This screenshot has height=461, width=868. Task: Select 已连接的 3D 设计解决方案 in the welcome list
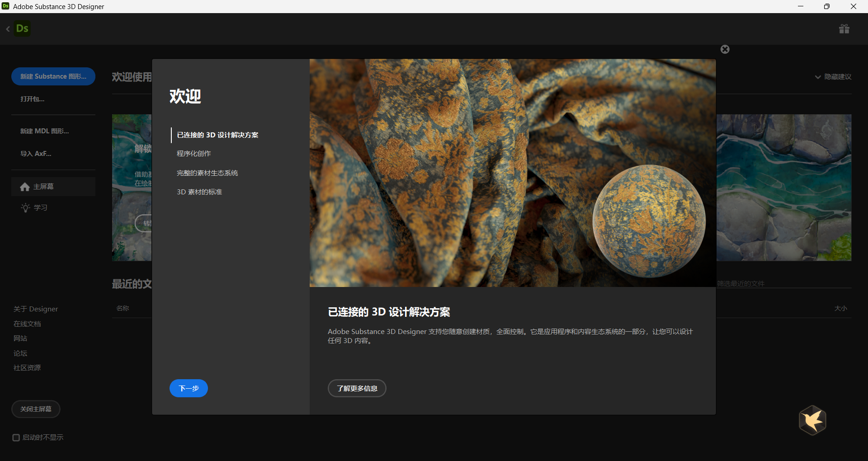[217, 135]
